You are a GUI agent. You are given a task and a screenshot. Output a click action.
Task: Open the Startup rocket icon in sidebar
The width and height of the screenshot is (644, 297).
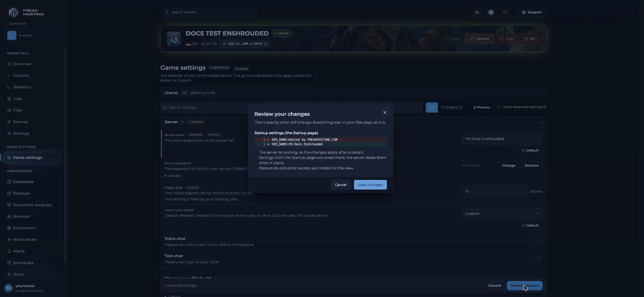(9, 122)
